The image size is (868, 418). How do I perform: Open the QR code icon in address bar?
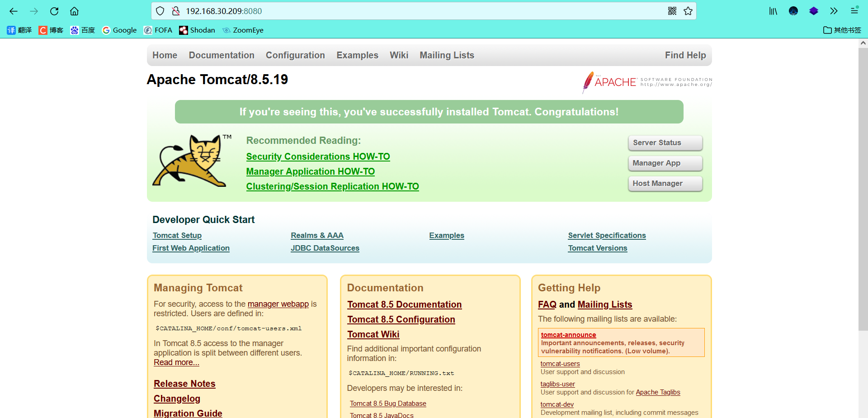[672, 11]
